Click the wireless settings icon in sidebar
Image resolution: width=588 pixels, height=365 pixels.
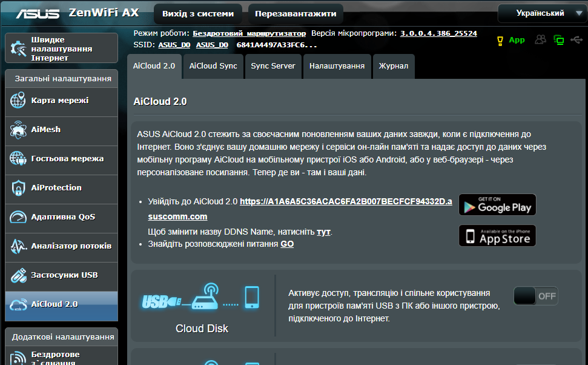pos(18,358)
